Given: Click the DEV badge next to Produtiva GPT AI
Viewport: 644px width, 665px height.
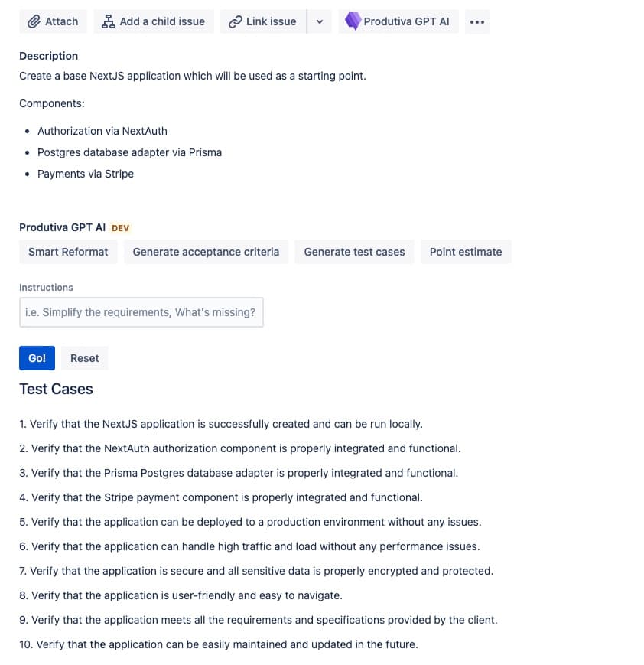Looking at the screenshot, I should (x=120, y=227).
